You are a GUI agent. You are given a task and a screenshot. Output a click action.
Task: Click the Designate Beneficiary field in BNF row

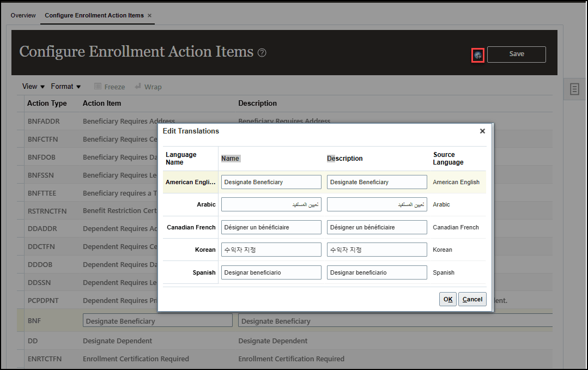[157, 320]
